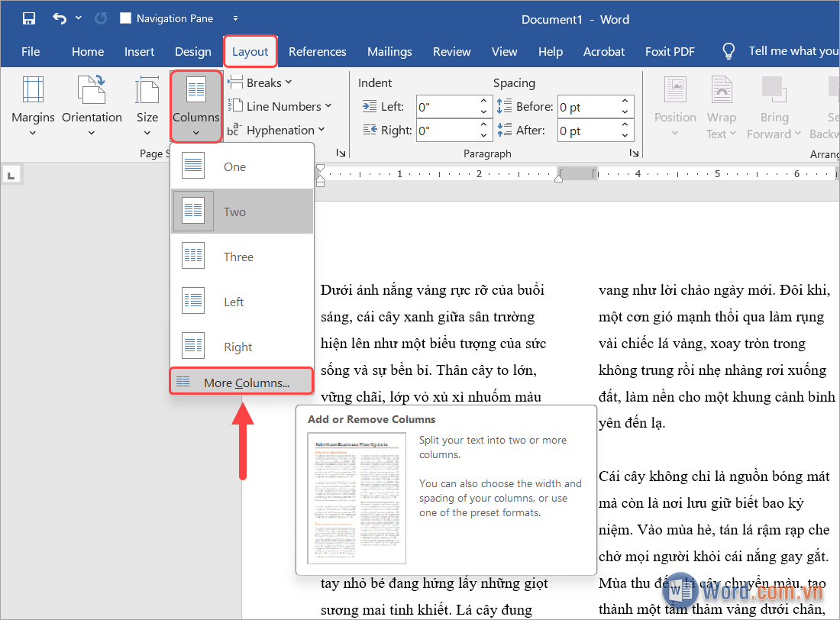Screen dimensions: 840x620
Task: Choose More Columns from the menu
Action: [241, 381]
